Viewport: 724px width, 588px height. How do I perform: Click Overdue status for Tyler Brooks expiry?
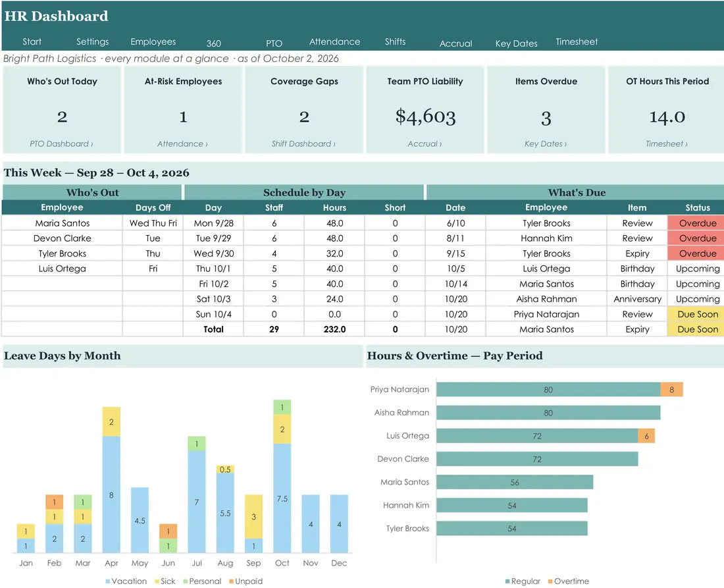697,254
